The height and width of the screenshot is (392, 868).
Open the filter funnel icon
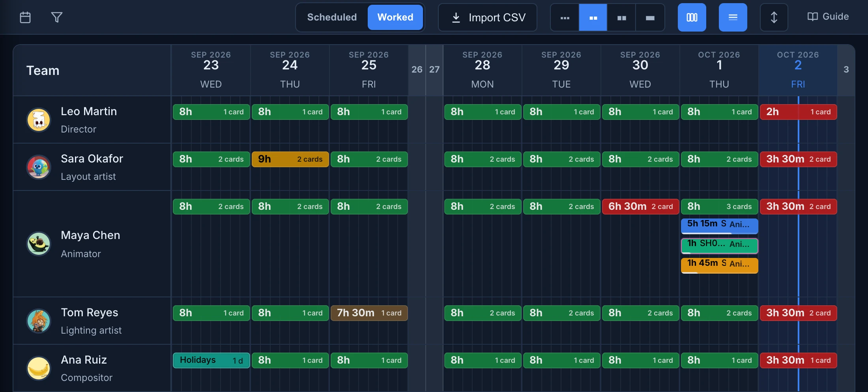[57, 17]
